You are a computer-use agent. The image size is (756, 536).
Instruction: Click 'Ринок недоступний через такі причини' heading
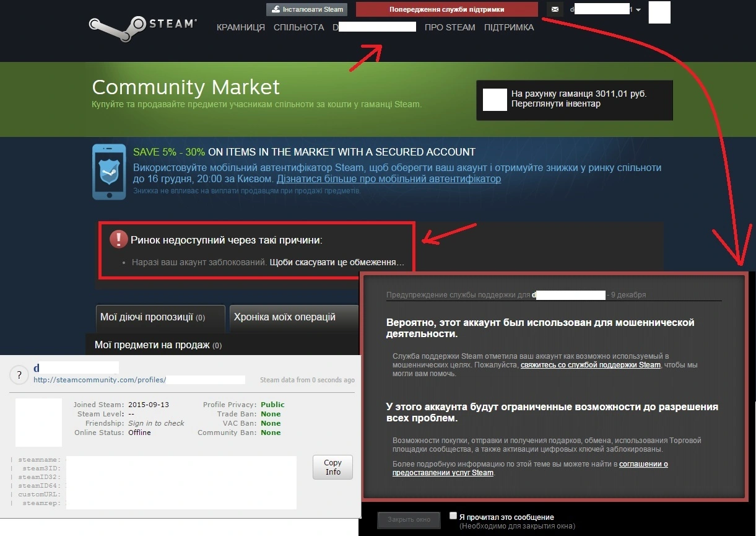pos(227,240)
